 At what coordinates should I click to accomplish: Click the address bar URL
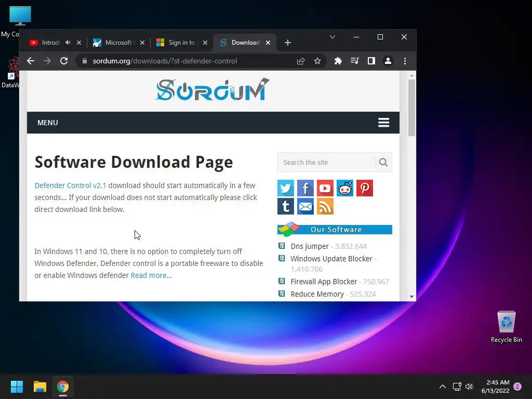(x=165, y=61)
